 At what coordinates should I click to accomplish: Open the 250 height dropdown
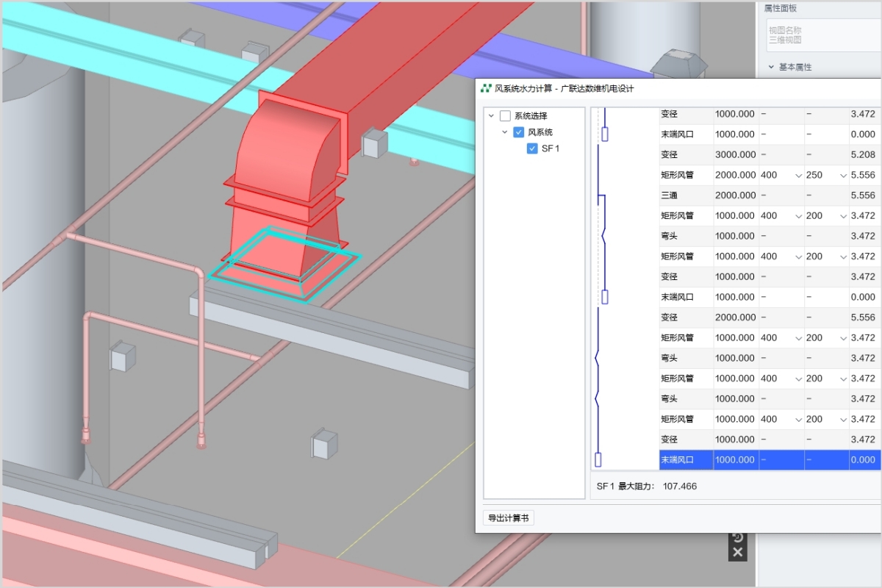pos(843,176)
